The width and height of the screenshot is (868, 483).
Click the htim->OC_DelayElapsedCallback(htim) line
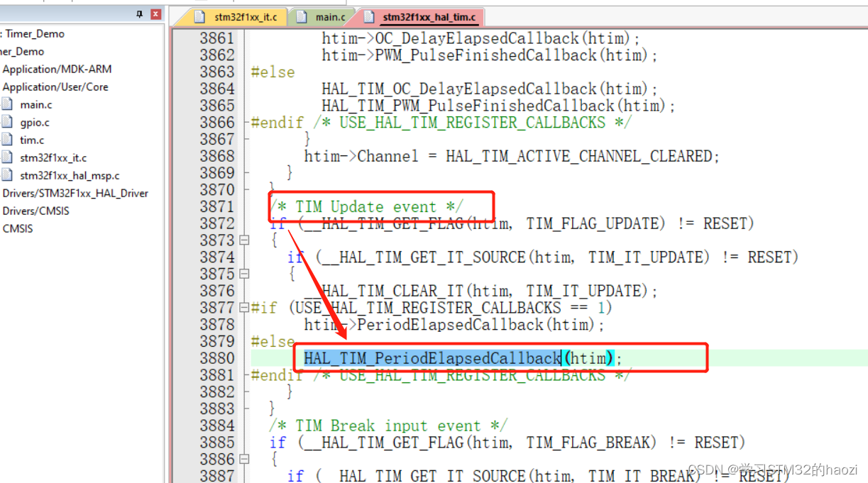480,38
